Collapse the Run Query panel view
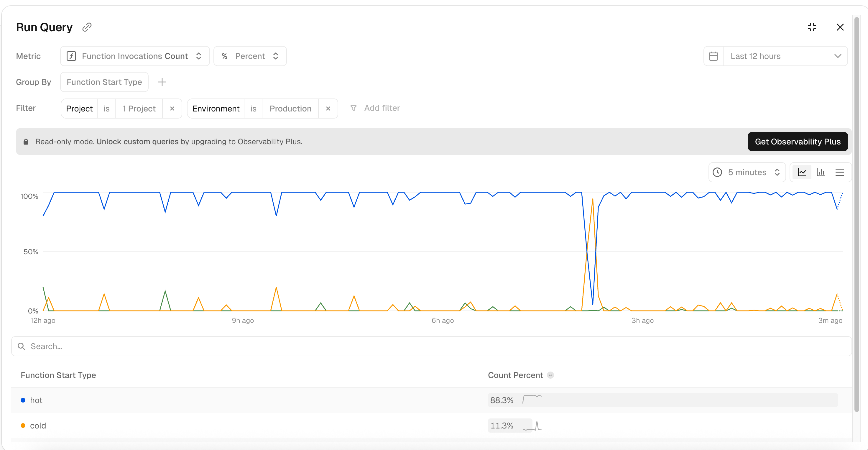Viewport: 868px width, 450px height. 812,27
